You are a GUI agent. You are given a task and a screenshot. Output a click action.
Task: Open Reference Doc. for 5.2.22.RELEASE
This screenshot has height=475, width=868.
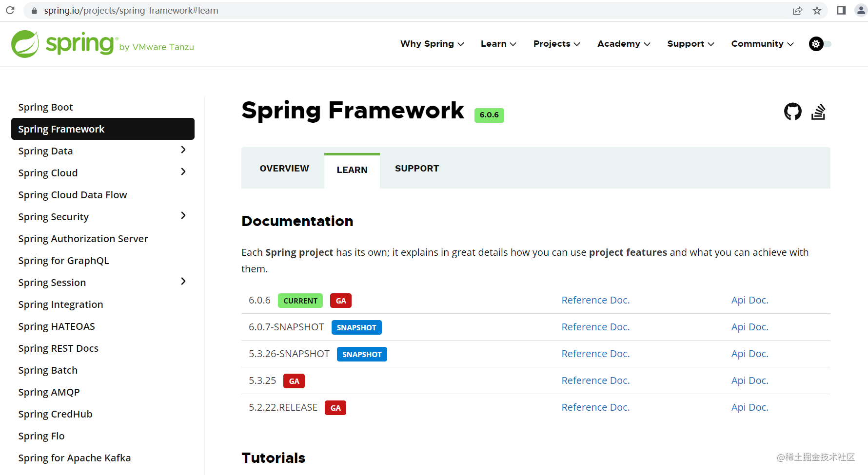[x=595, y=407]
